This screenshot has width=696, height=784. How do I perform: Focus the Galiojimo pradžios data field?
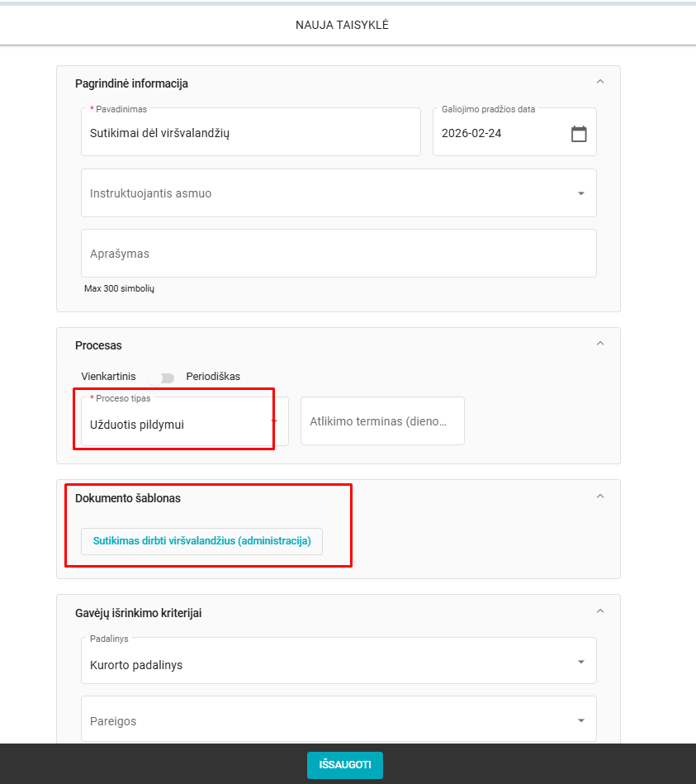pos(500,134)
